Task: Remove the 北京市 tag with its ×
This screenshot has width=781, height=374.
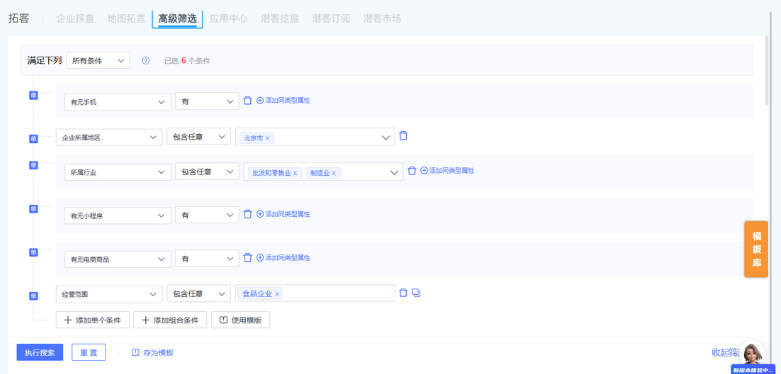Action: pyautogui.click(x=267, y=138)
